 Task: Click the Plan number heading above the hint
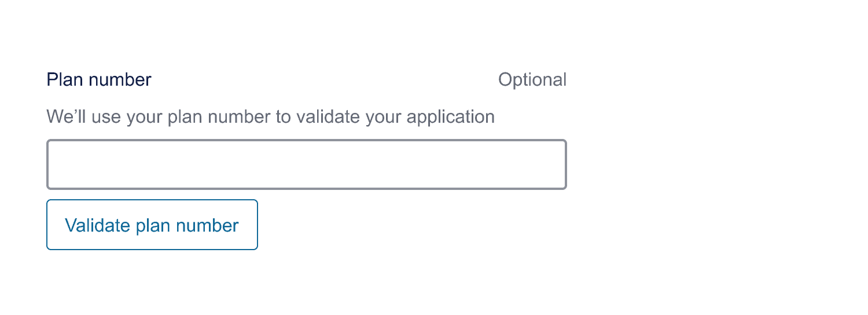click(x=99, y=79)
